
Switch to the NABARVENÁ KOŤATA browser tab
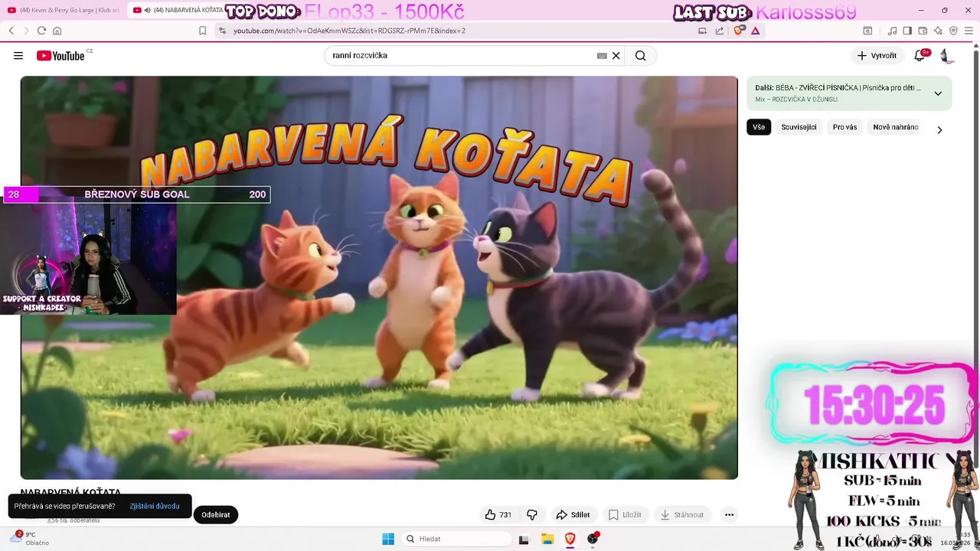pyautogui.click(x=178, y=10)
